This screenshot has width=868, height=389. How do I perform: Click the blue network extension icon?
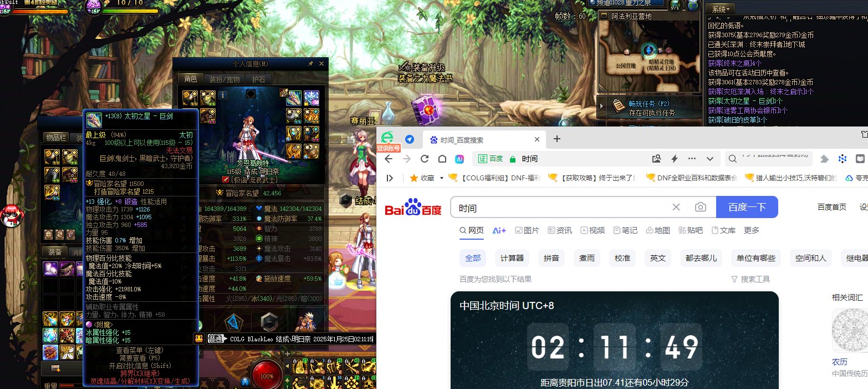[x=843, y=159]
